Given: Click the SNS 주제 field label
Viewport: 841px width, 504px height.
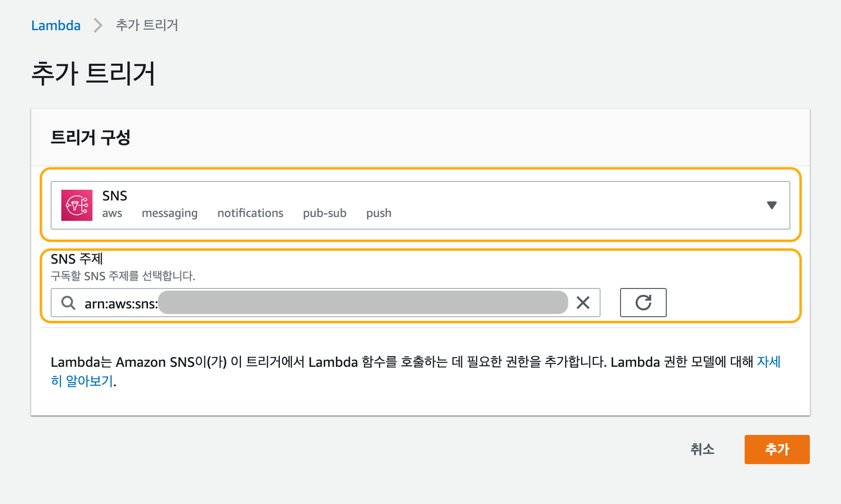Looking at the screenshot, I should pyautogui.click(x=77, y=259).
